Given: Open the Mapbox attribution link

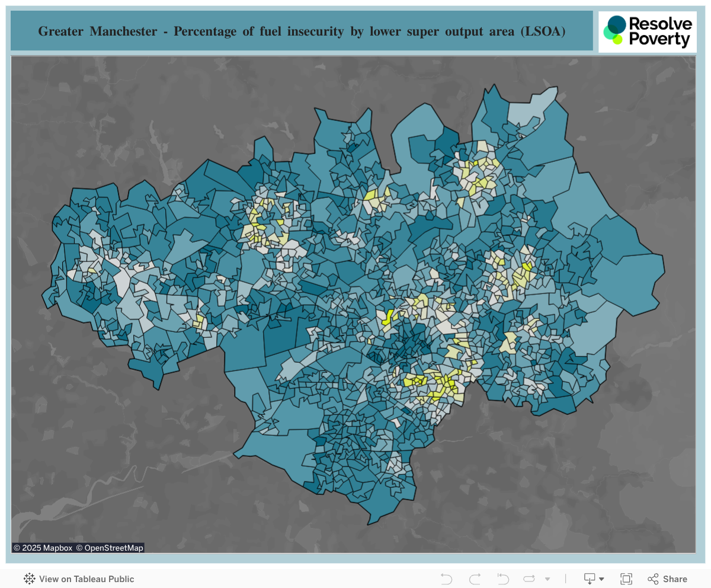Looking at the screenshot, I should [43, 548].
